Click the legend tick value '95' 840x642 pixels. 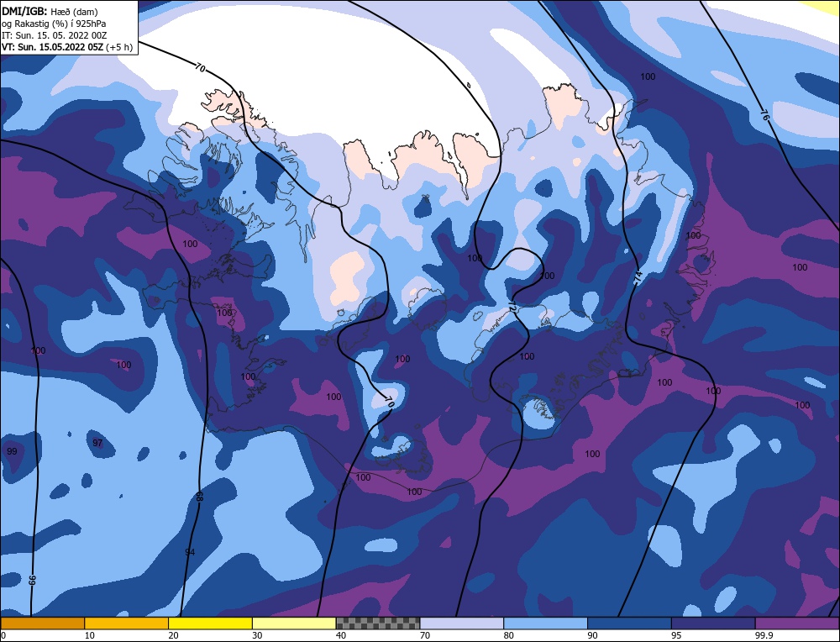click(676, 635)
